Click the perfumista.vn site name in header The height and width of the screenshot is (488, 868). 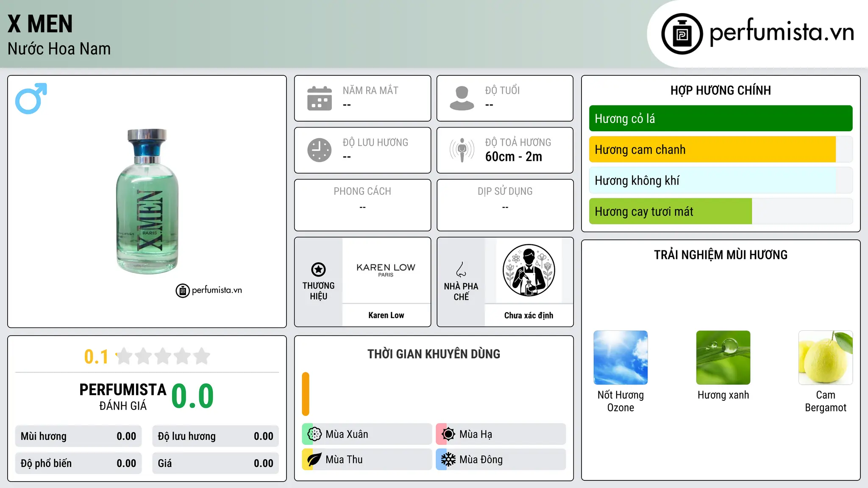[782, 33]
